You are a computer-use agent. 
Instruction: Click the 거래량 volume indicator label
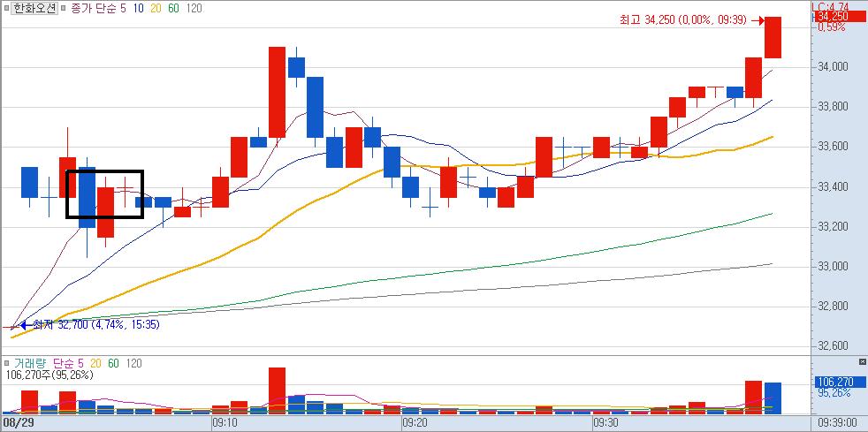point(30,363)
